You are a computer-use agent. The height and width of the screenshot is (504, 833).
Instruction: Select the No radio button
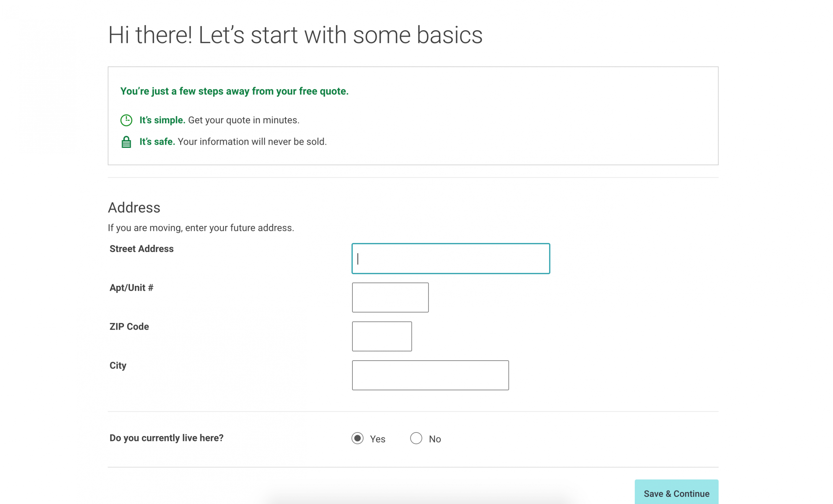[416, 438]
